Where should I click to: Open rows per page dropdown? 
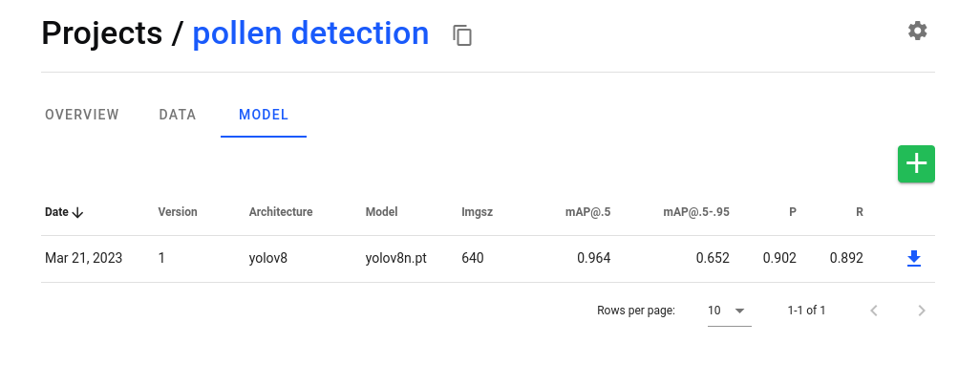point(730,311)
